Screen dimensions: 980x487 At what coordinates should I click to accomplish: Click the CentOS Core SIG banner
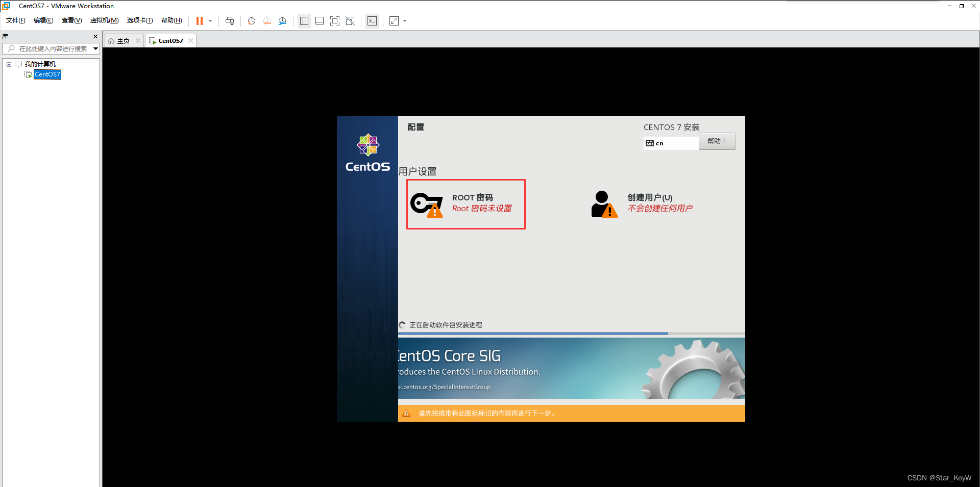572,368
